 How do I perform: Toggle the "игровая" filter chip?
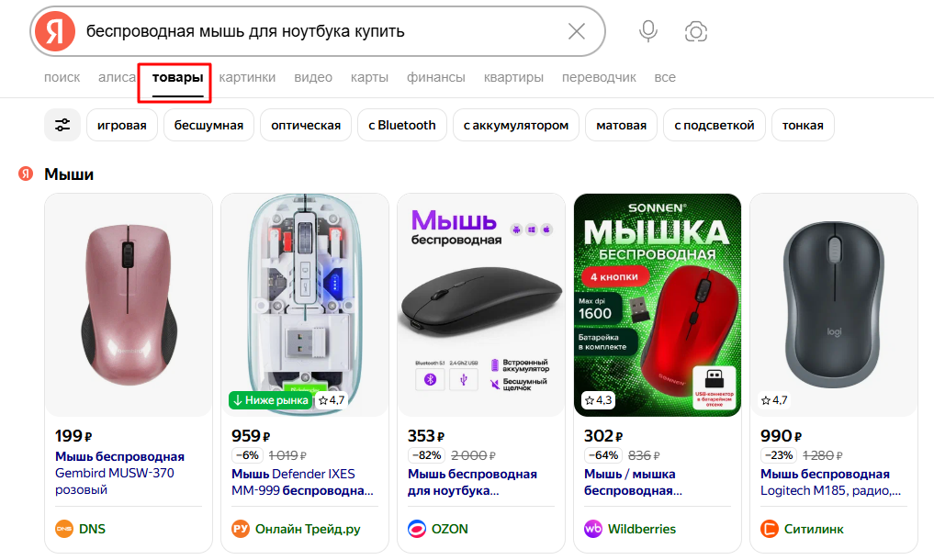(122, 125)
